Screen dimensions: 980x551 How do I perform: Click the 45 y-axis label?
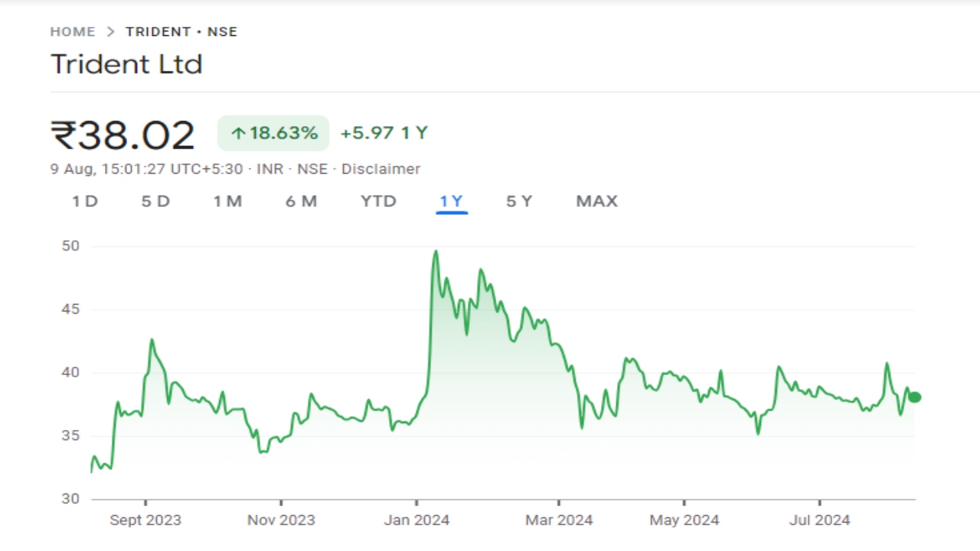click(x=71, y=309)
